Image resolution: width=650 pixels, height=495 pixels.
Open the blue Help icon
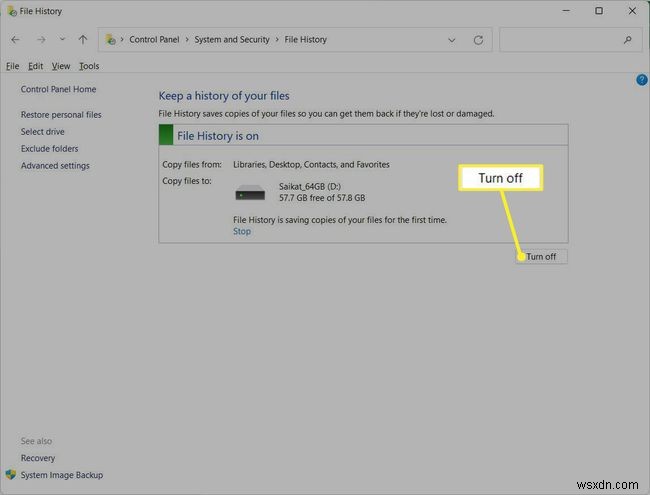pos(642,80)
